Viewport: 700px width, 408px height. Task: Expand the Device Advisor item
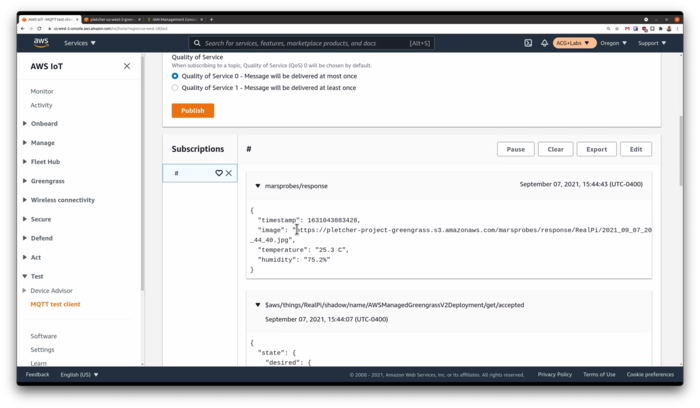pos(24,291)
